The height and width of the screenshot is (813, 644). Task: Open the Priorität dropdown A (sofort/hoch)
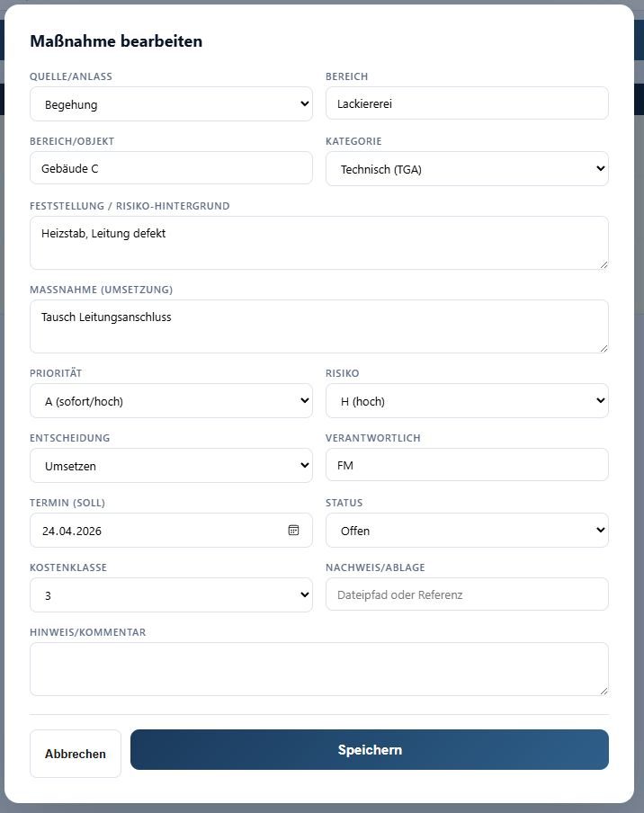pos(171,401)
